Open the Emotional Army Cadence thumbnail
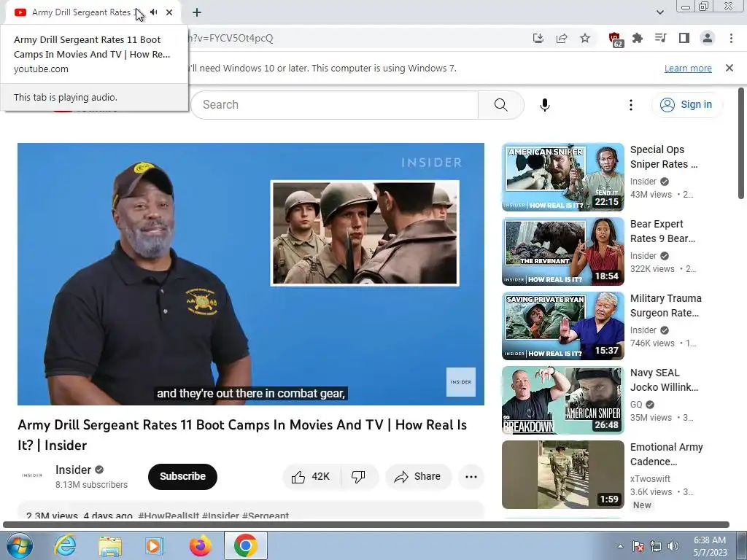This screenshot has width=747, height=560. point(562,474)
